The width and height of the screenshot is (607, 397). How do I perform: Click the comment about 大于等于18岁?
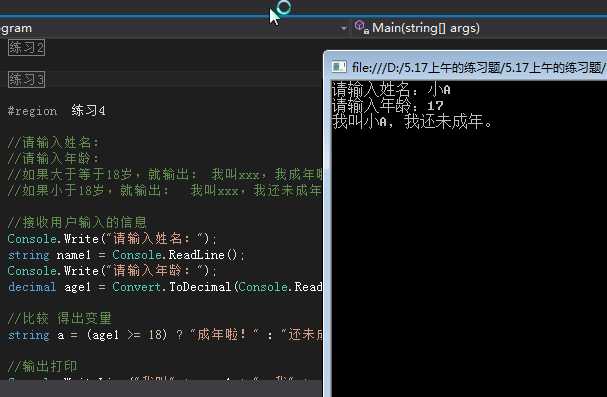pyautogui.click(x=165, y=175)
